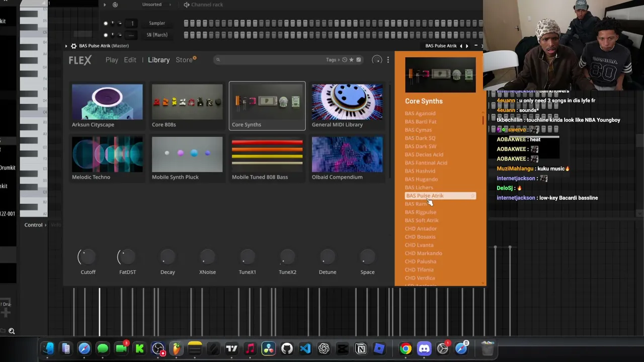Open the Library tab in FLEX
Screen dimensions: 644x362
[x=158, y=60]
